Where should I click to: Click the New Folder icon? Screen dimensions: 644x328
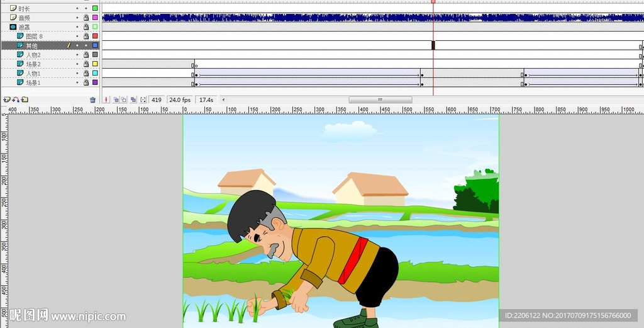[x=25, y=99]
